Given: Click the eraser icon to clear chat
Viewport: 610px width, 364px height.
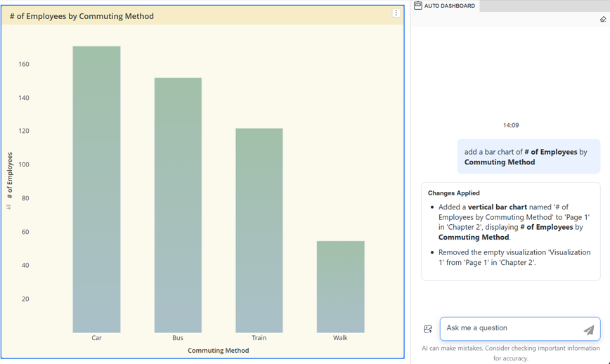Looking at the screenshot, I should (x=602, y=20).
